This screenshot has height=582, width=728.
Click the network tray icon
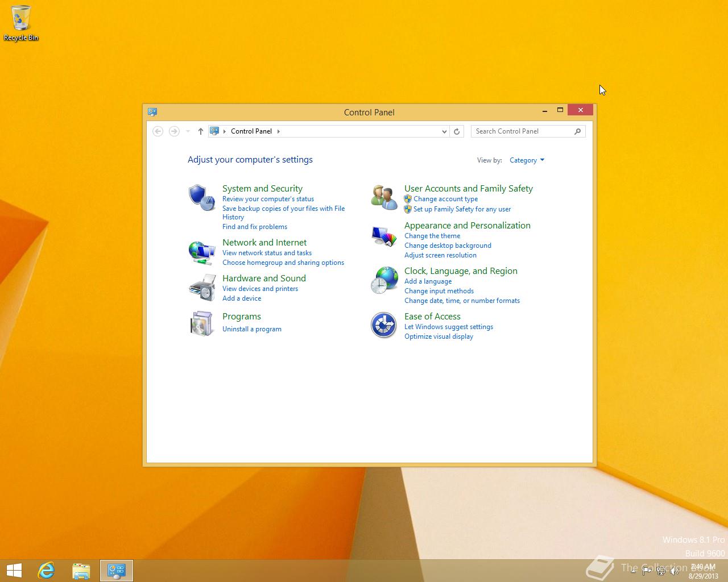(x=661, y=571)
